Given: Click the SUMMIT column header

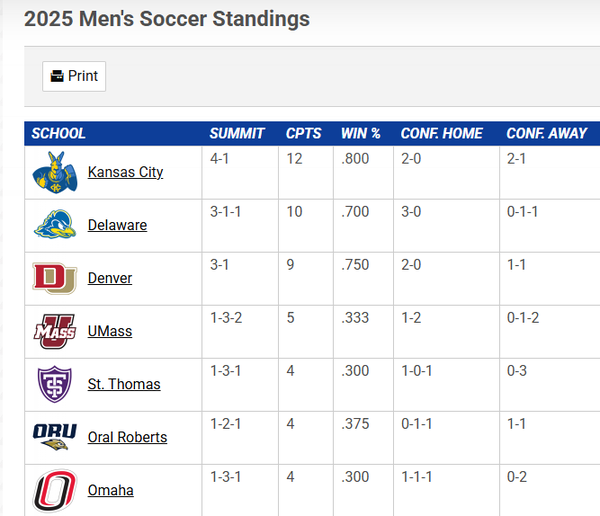Looking at the screenshot, I should click(237, 133).
